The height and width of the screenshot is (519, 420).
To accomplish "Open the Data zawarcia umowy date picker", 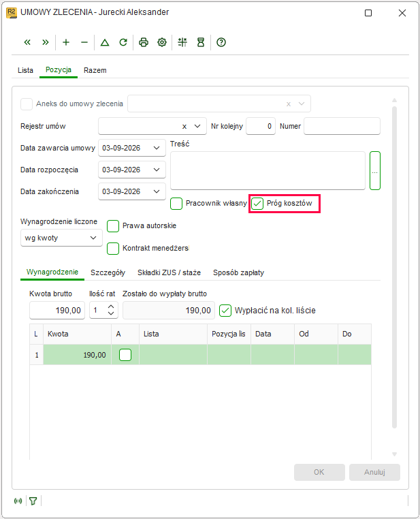I will (x=157, y=148).
